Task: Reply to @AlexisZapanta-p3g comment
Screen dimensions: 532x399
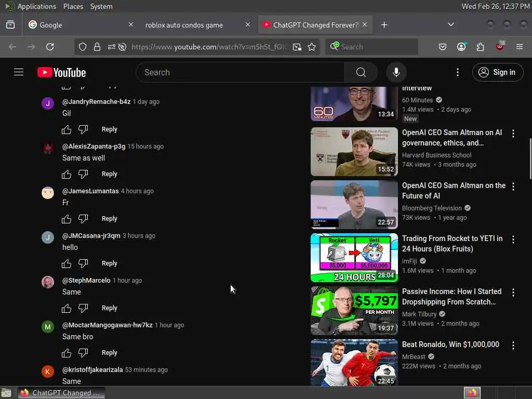Action: (109, 174)
